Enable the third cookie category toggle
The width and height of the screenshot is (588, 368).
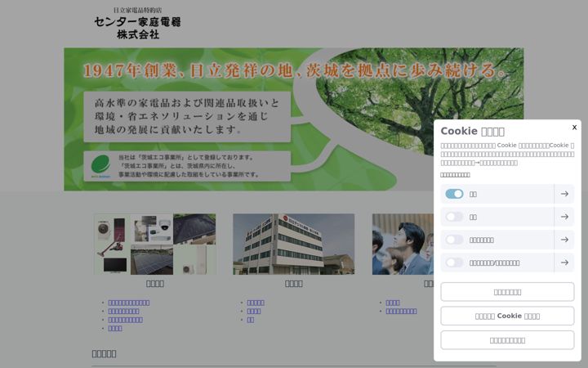(x=454, y=240)
